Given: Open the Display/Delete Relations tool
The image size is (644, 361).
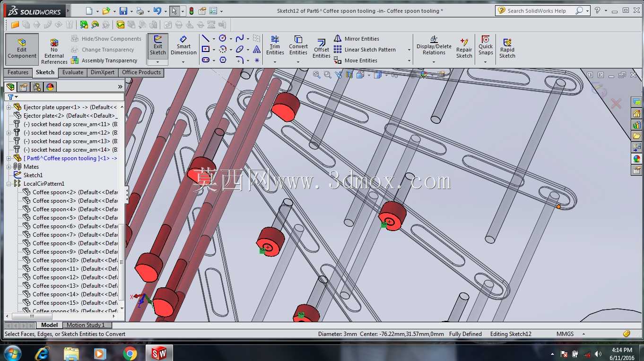Looking at the screenshot, I should (x=434, y=45).
